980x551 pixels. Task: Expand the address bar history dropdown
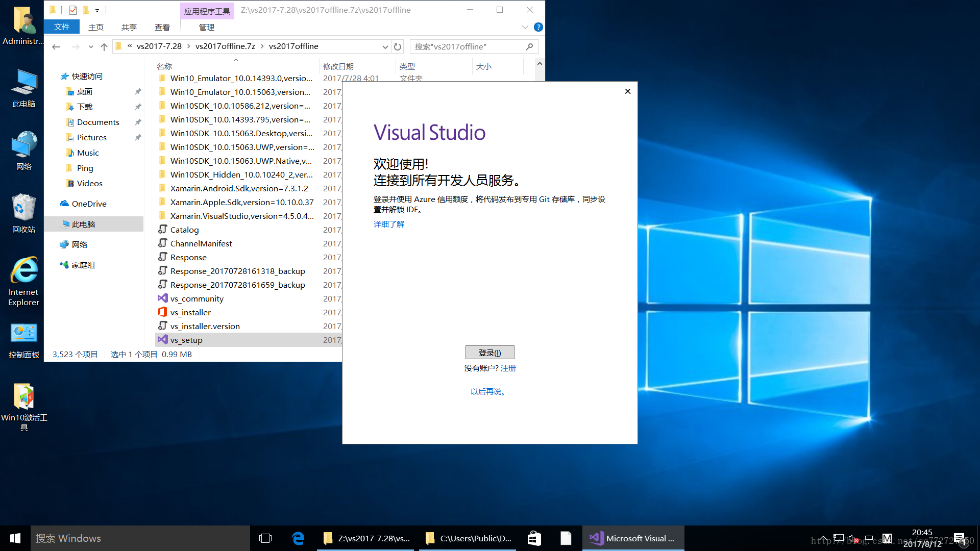click(385, 46)
